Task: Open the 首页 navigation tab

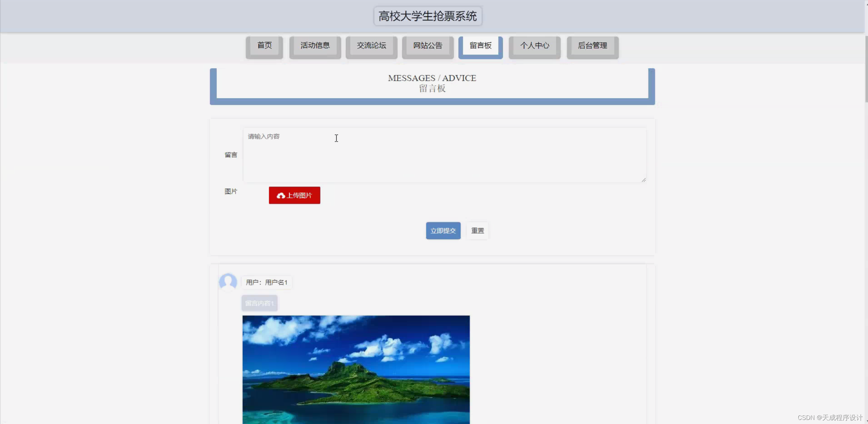Action: click(x=264, y=46)
